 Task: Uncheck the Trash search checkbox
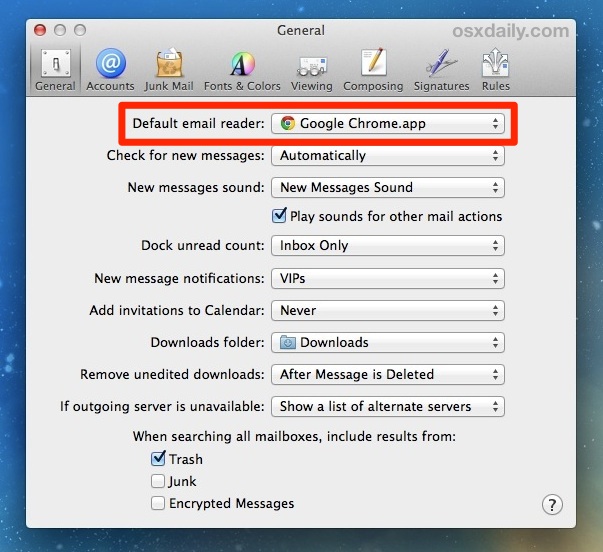[x=158, y=459]
